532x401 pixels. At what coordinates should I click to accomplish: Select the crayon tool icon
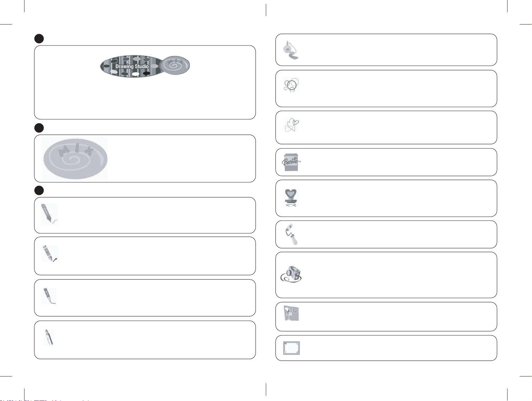[49, 253]
